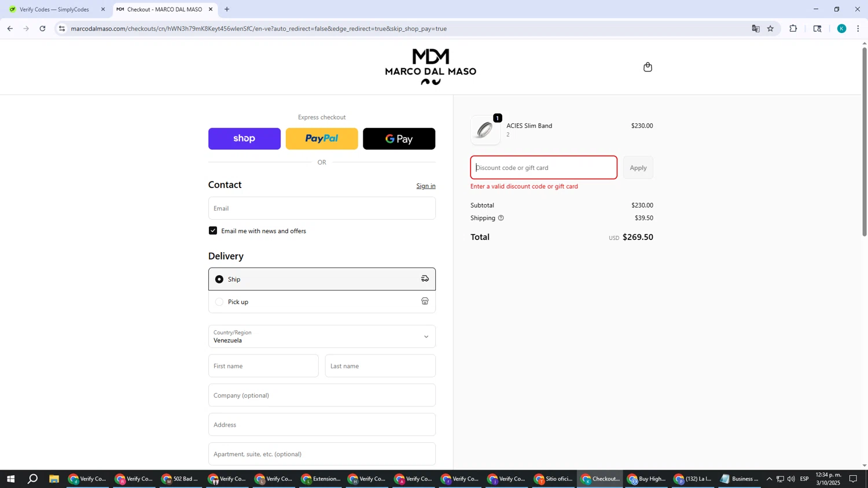Pay with Shop Pay express button
The width and height of the screenshot is (868, 488).
(x=244, y=139)
